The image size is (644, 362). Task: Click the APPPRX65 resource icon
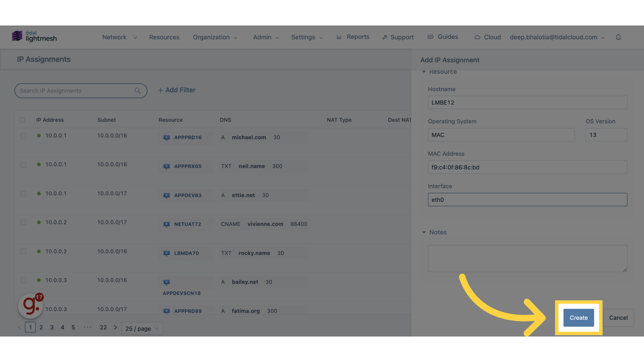(167, 167)
